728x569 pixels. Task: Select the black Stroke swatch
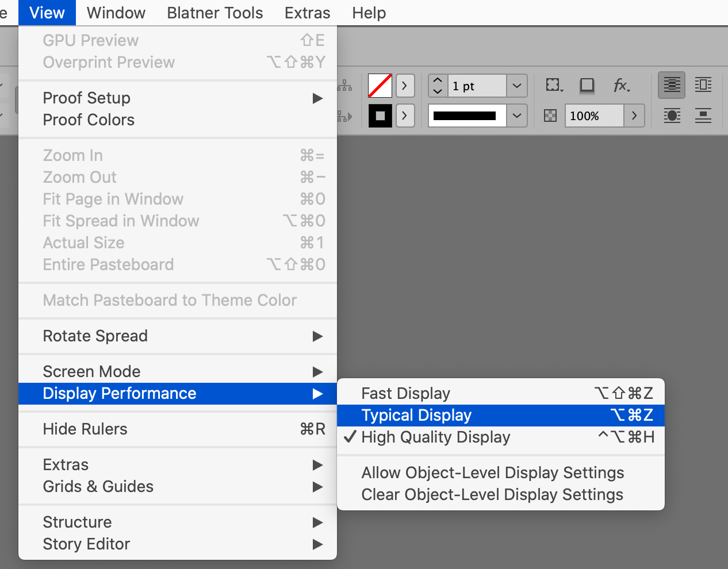(380, 116)
